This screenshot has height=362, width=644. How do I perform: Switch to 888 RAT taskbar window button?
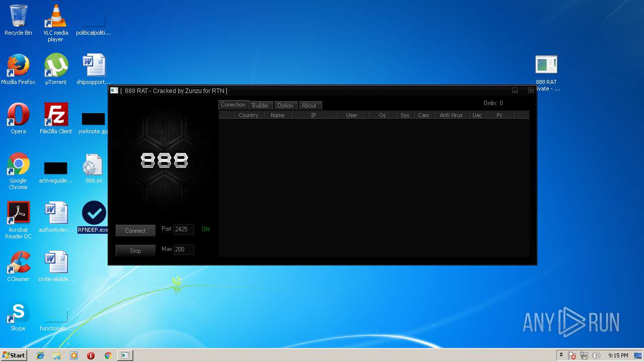coord(125,355)
